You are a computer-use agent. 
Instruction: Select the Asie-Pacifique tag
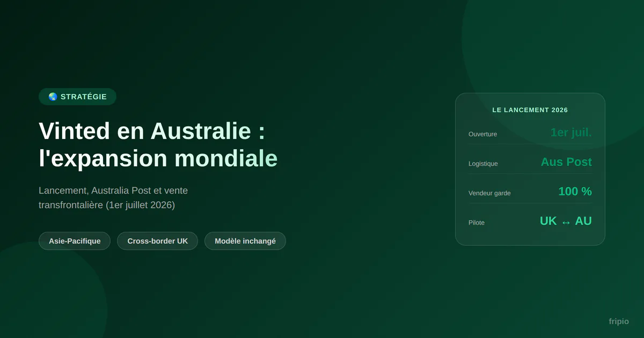point(75,241)
